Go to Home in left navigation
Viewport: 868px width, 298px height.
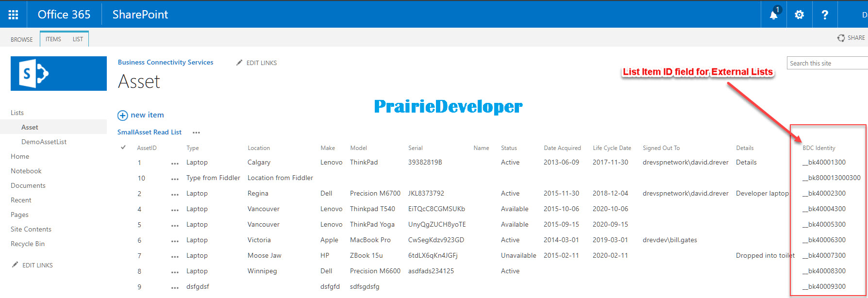pos(20,156)
